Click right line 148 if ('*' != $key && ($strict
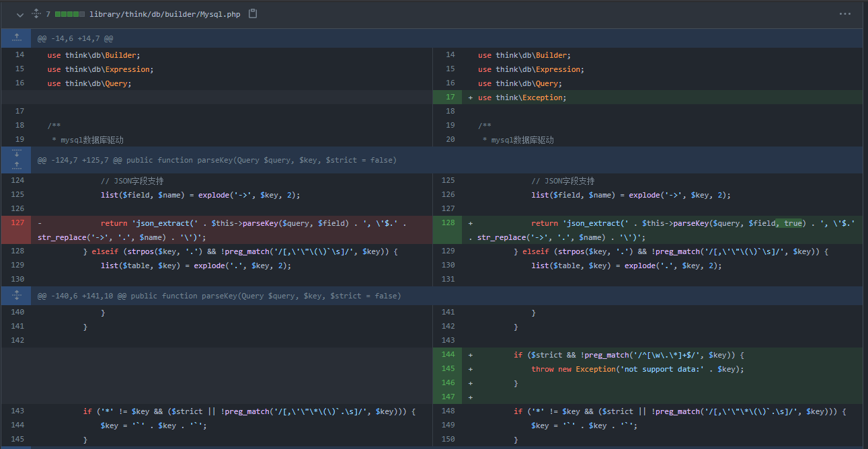This screenshot has height=449, width=868. (x=680, y=411)
